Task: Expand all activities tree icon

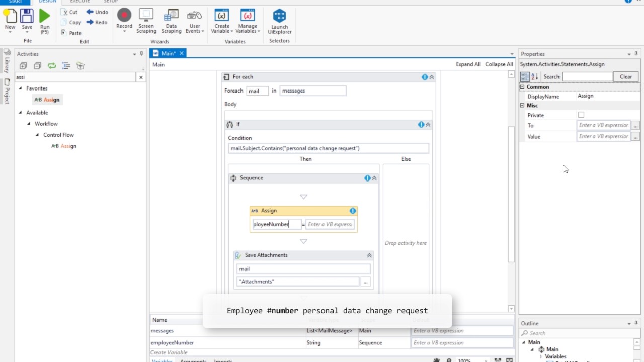Action: (23, 66)
